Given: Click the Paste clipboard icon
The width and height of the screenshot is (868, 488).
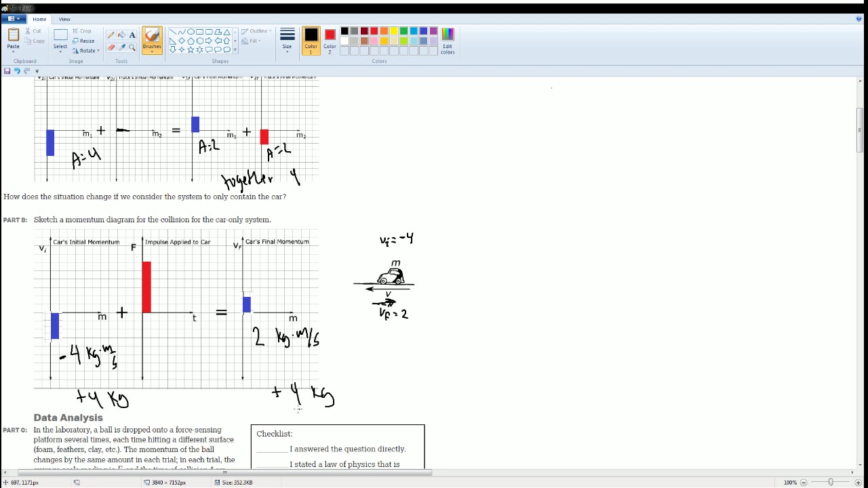Looking at the screenshot, I should (x=13, y=35).
